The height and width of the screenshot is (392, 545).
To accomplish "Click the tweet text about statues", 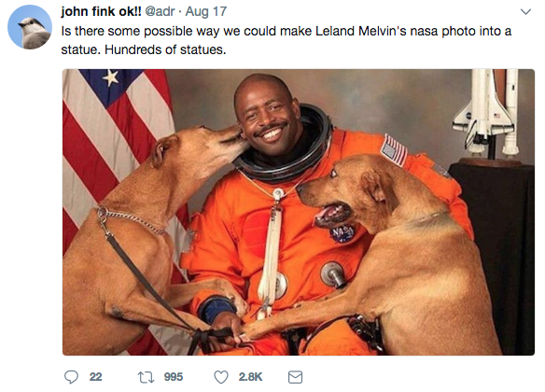I will (x=286, y=40).
